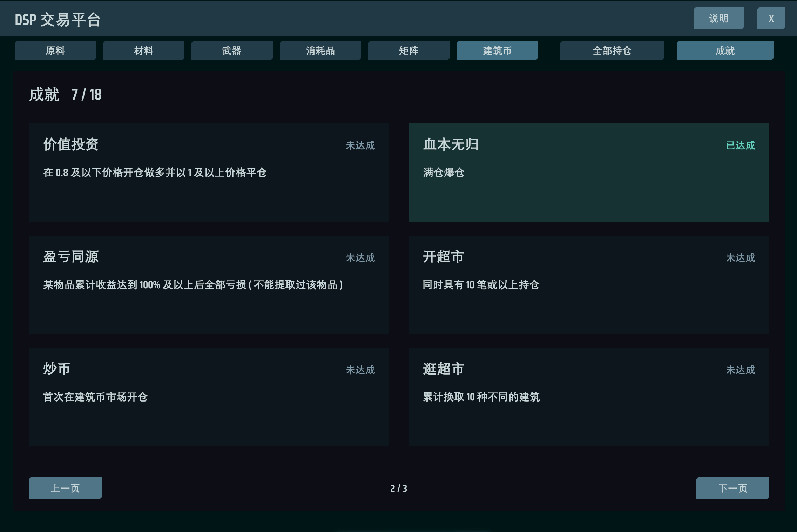This screenshot has width=797, height=532.
Task: Click the 未达成 status on 炒币
Action: click(360, 370)
